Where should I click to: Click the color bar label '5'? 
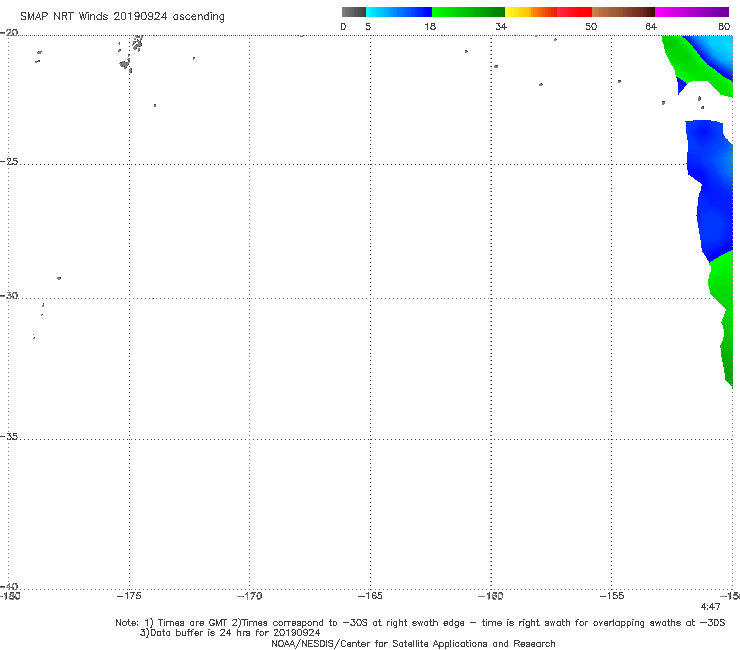pyautogui.click(x=368, y=26)
